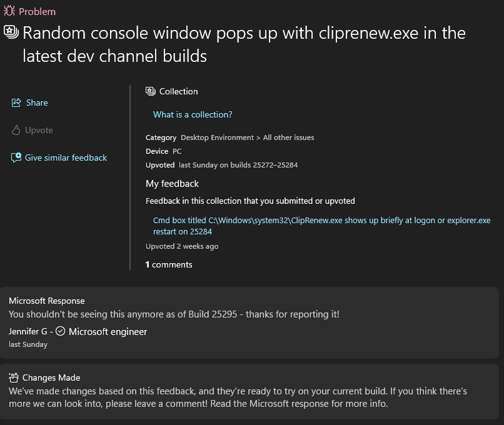Click the feedback title about cliprenew.exe
This screenshot has width=504, height=425.
[x=244, y=44]
